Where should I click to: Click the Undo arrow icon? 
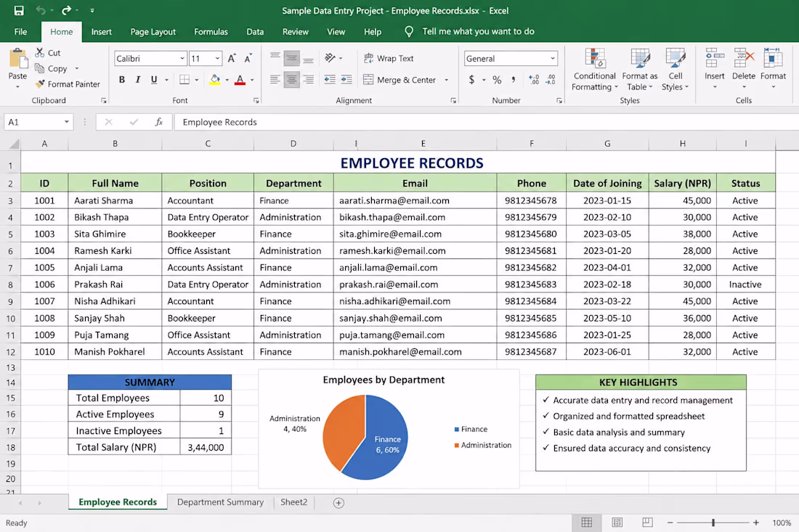coord(41,10)
